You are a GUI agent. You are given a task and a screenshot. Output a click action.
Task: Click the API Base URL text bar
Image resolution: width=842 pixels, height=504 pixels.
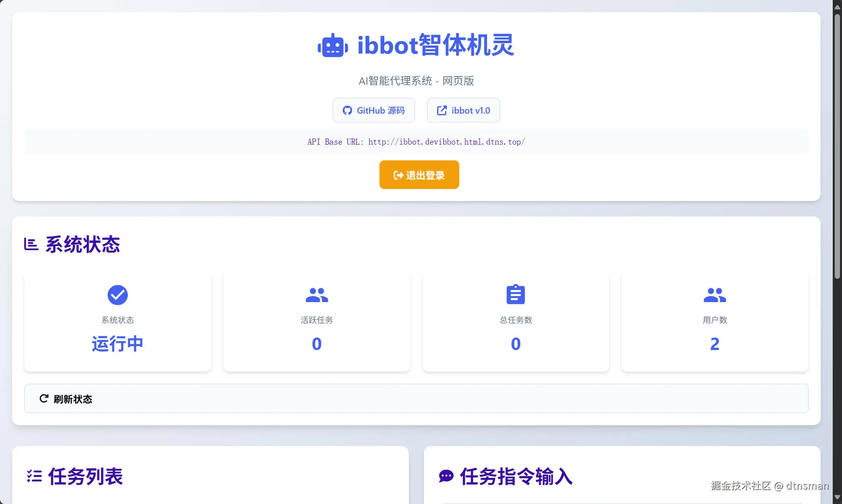pyautogui.click(x=416, y=142)
